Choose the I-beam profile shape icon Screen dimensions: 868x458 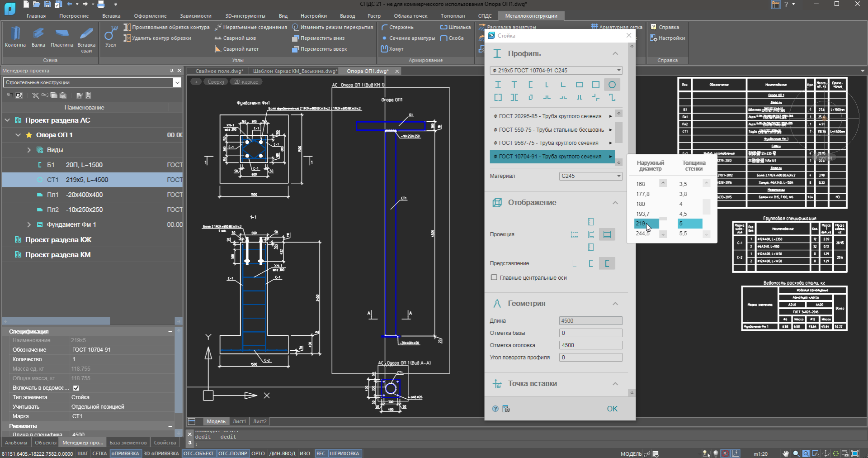(498, 85)
